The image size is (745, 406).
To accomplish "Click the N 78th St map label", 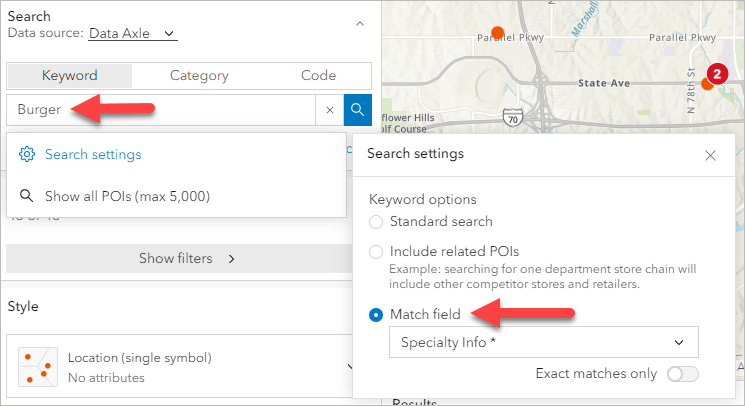I will 691,90.
